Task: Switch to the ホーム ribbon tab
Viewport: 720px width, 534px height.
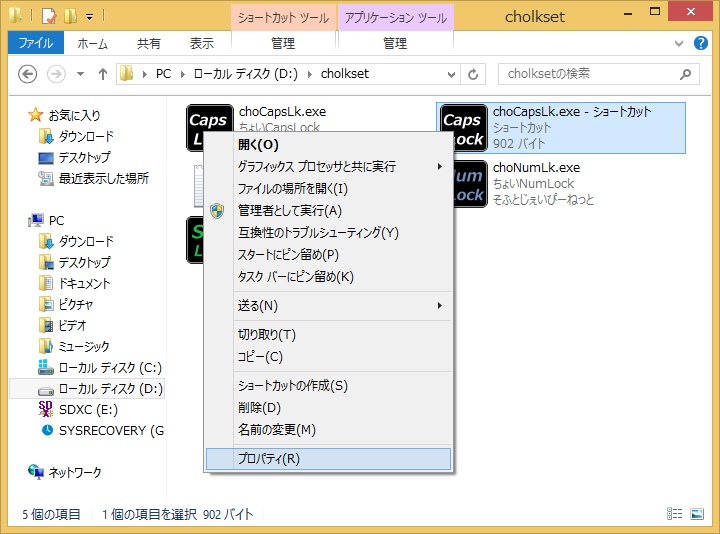Action: (x=93, y=43)
